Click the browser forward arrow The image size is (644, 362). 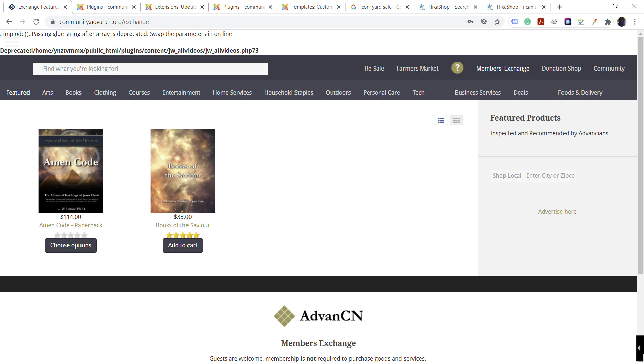[22, 22]
